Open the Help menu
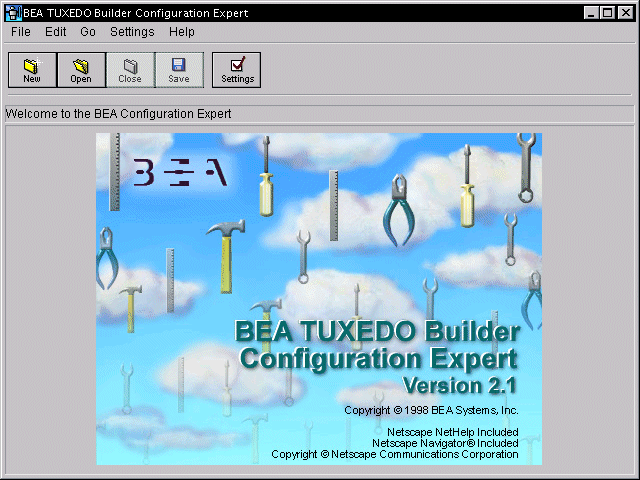640x480 pixels. click(182, 32)
